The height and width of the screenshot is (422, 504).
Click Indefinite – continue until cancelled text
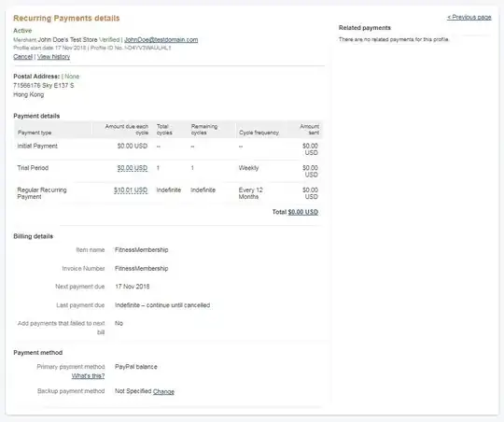(x=162, y=305)
